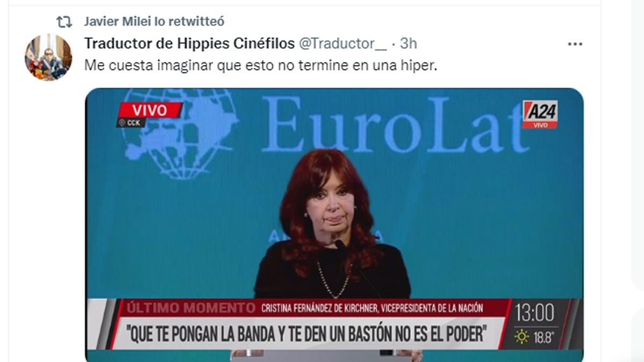Image resolution: width=644 pixels, height=362 pixels.
Task: Click the CCK location tag under VIVO
Action: click(x=130, y=123)
